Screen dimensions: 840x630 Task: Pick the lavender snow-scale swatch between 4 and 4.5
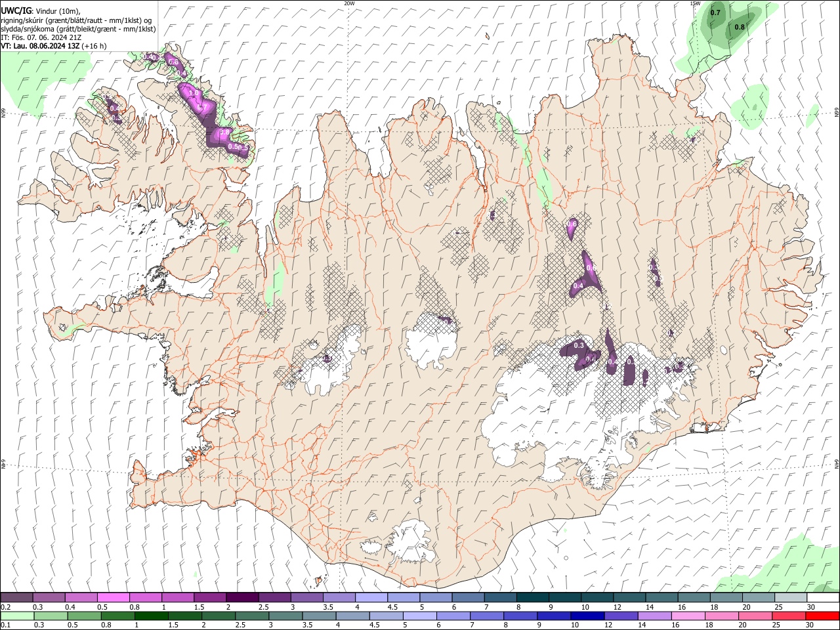coord(371,597)
